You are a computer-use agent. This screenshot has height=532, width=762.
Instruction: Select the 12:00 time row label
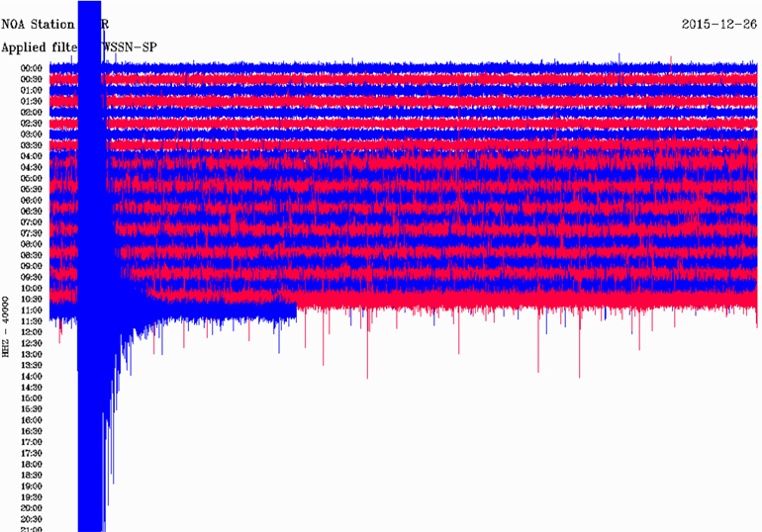coord(31,332)
